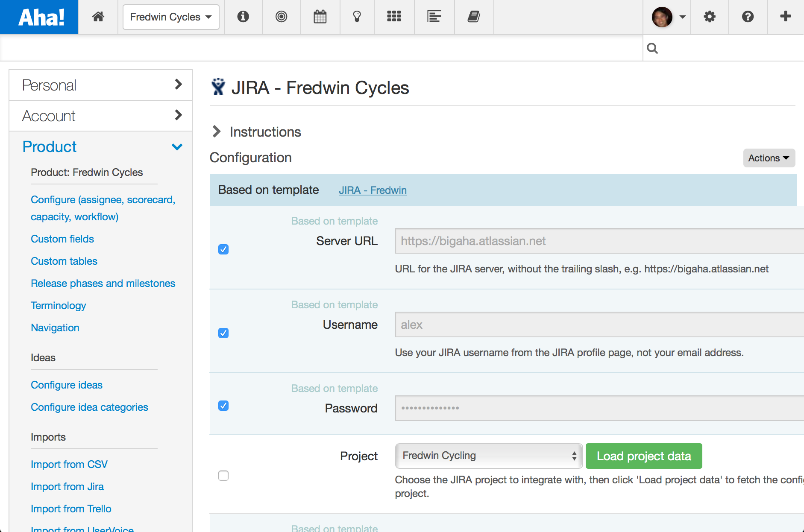Open the info icon in top navigation
This screenshot has height=532, width=804.
243,17
